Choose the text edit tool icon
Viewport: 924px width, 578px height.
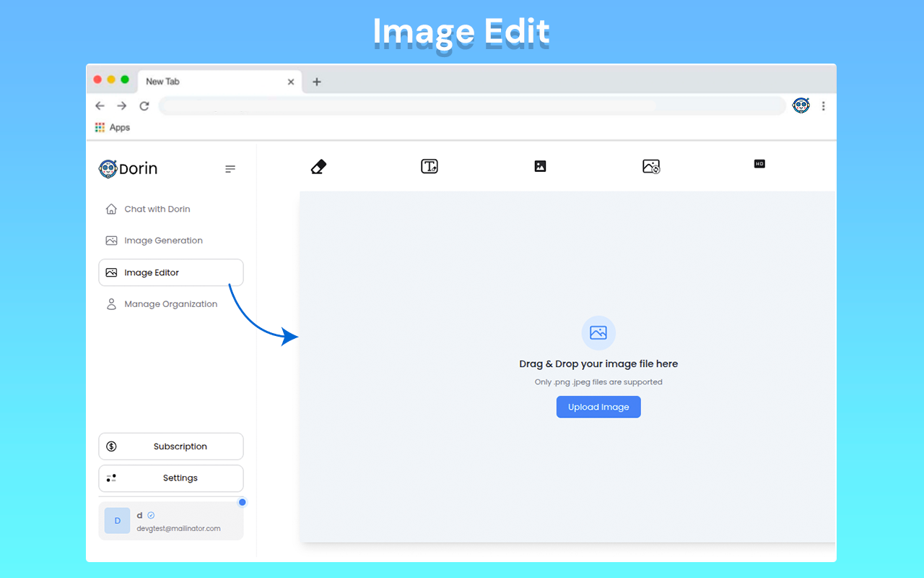click(x=430, y=166)
